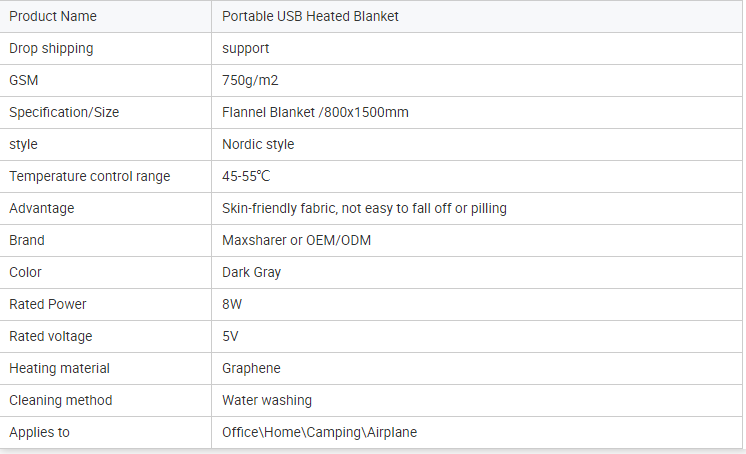Image resolution: width=746 pixels, height=454 pixels.
Task: Click the "Rated Power" label
Action: tap(48, 304)
